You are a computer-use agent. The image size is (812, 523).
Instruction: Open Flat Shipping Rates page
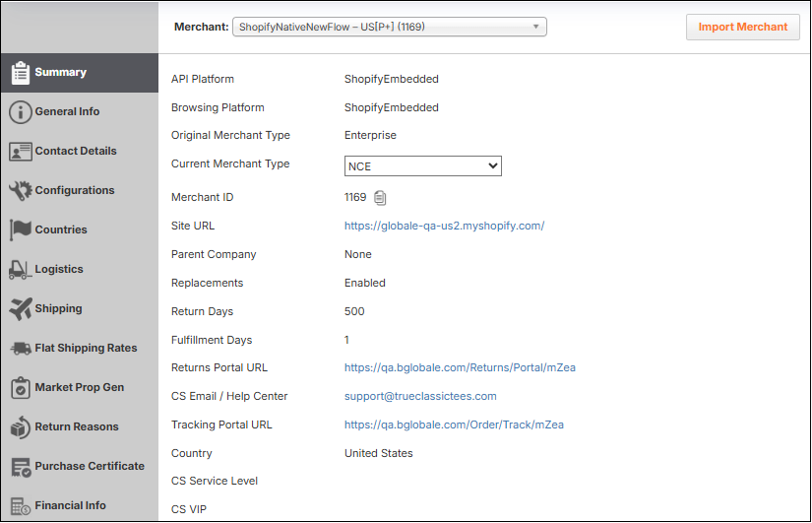click(x=80, y=349)
